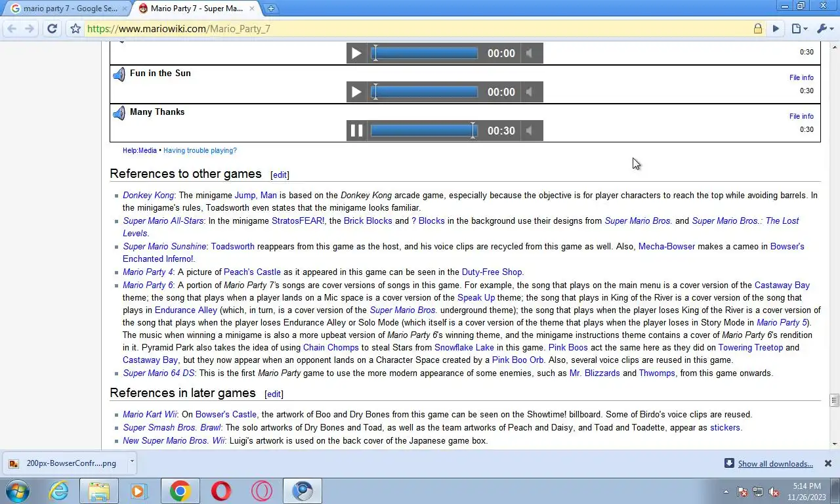Bookmark this page with the star icon
The height and width of the screenshot is (504, 840).
click(75, 28)
